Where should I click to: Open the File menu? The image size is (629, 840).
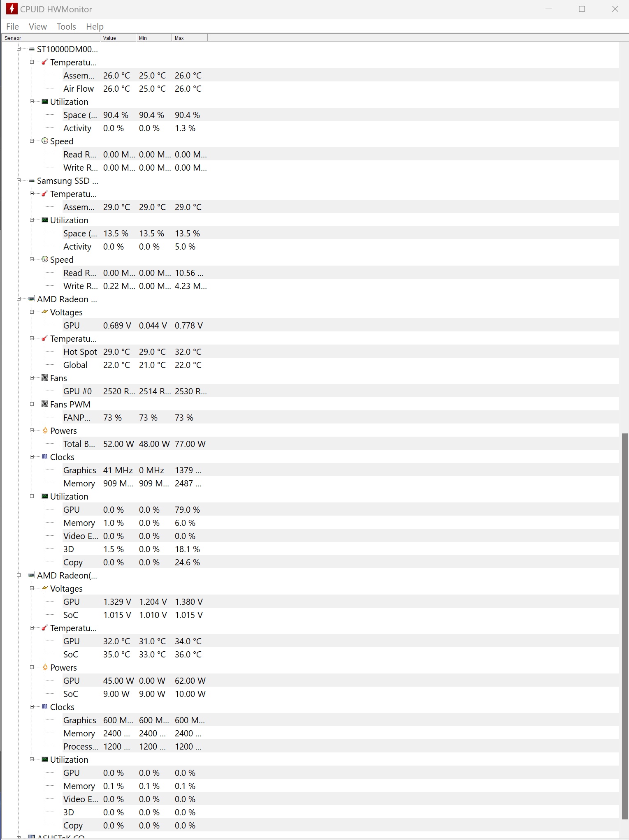point(12,27)
